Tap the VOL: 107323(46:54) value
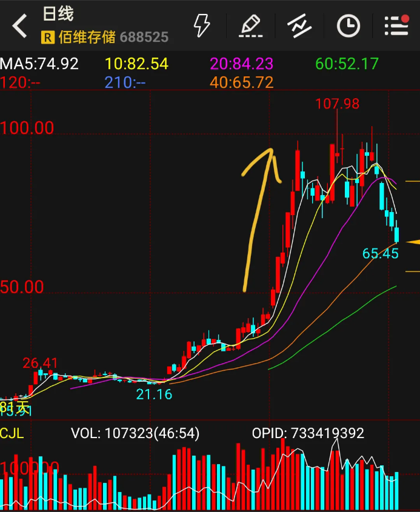 point(135,433)
